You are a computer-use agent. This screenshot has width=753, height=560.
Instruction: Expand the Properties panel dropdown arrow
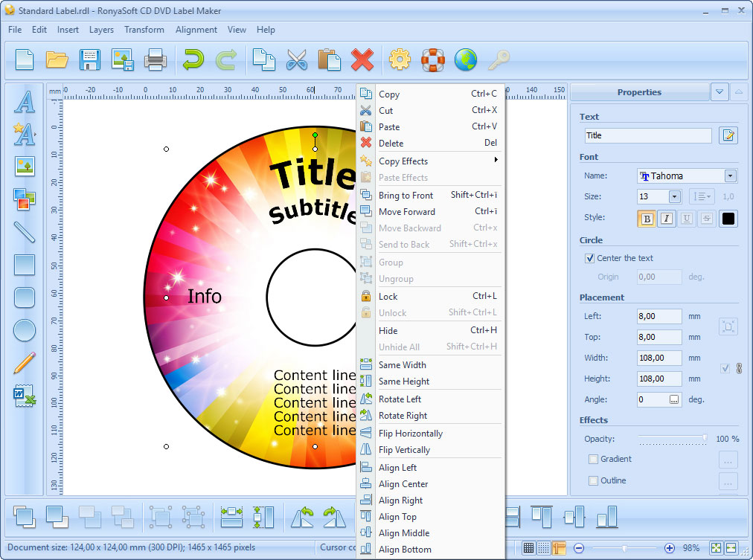coord(719,92)
